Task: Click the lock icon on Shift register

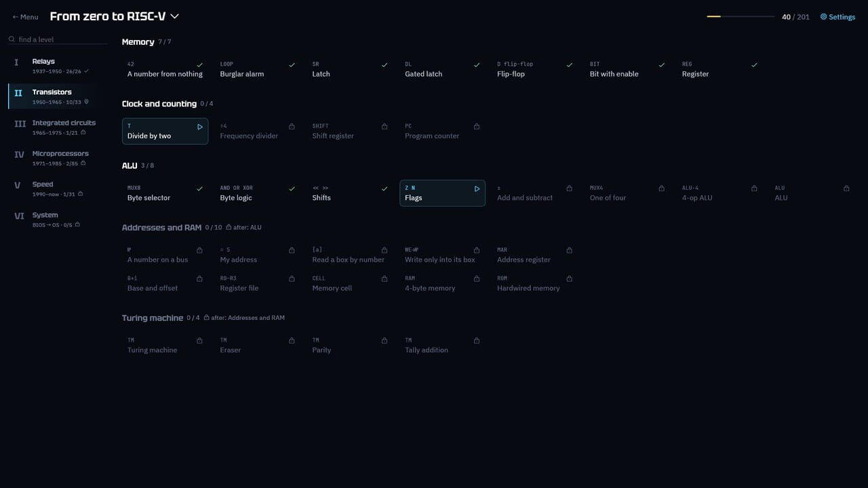Action: [x=384, y=127]
